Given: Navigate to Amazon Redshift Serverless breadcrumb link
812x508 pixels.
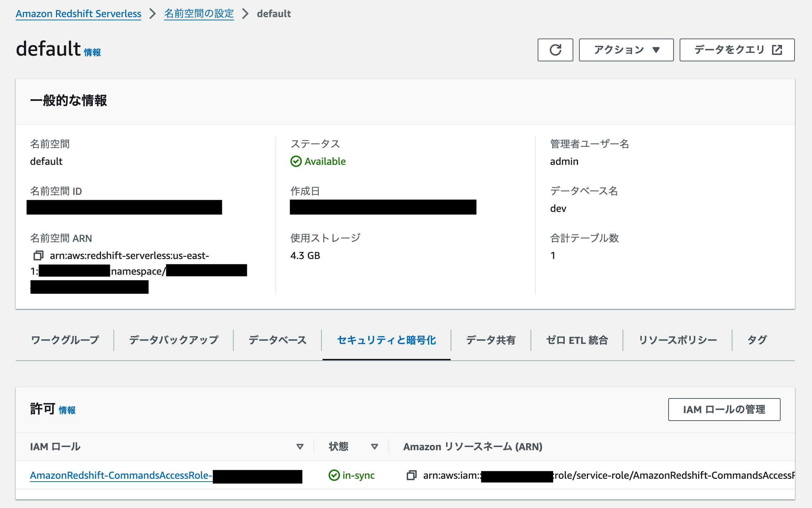Looking at the screenshot, I should point(78,14).
